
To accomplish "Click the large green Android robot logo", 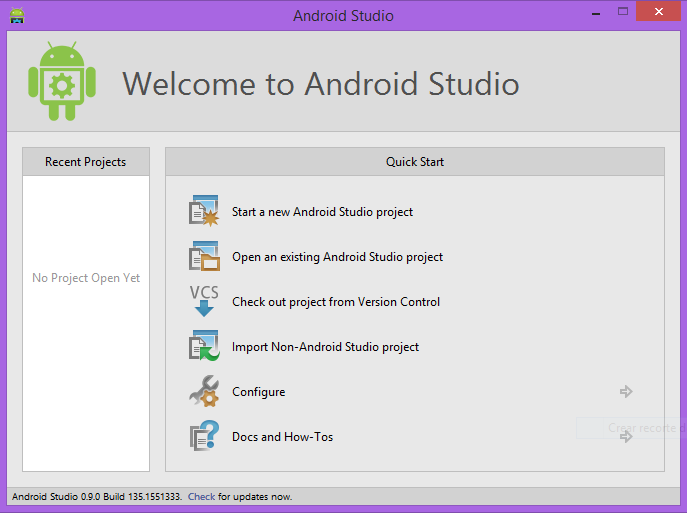I will click(x=62, y=81).
